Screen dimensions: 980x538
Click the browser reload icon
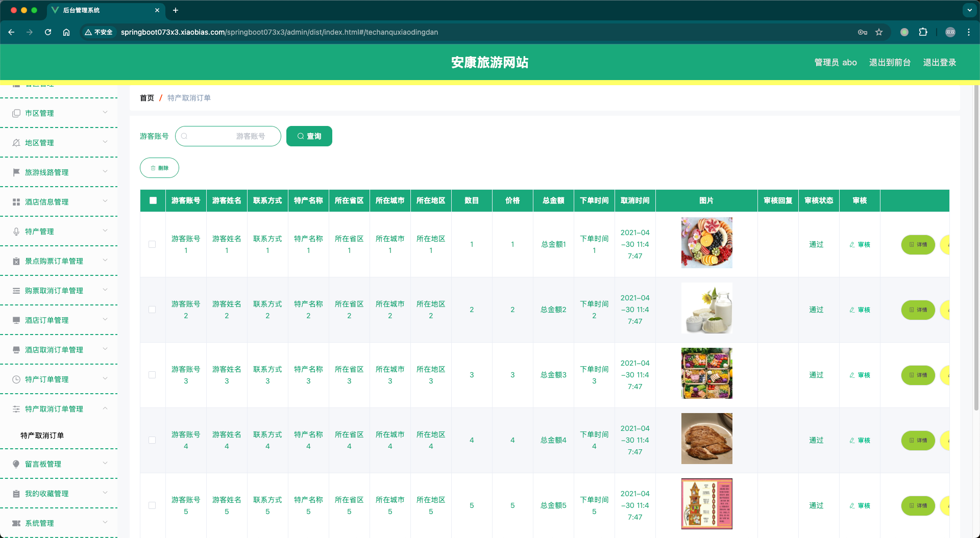point(48,32)
